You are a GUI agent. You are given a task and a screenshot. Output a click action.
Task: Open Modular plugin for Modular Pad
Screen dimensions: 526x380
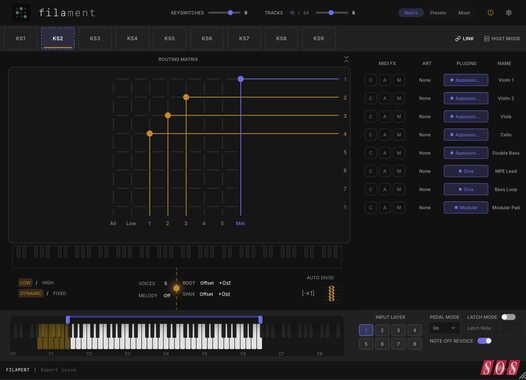466,208
